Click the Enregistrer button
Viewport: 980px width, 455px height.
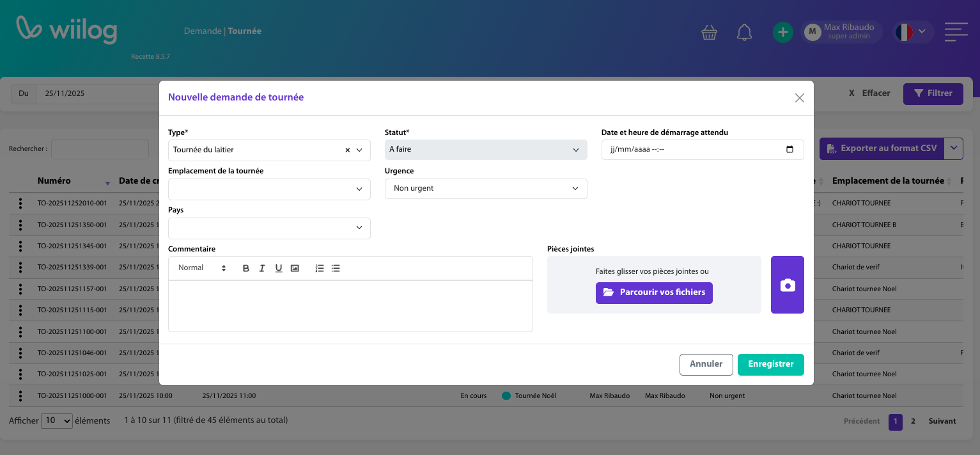point(770,364)
